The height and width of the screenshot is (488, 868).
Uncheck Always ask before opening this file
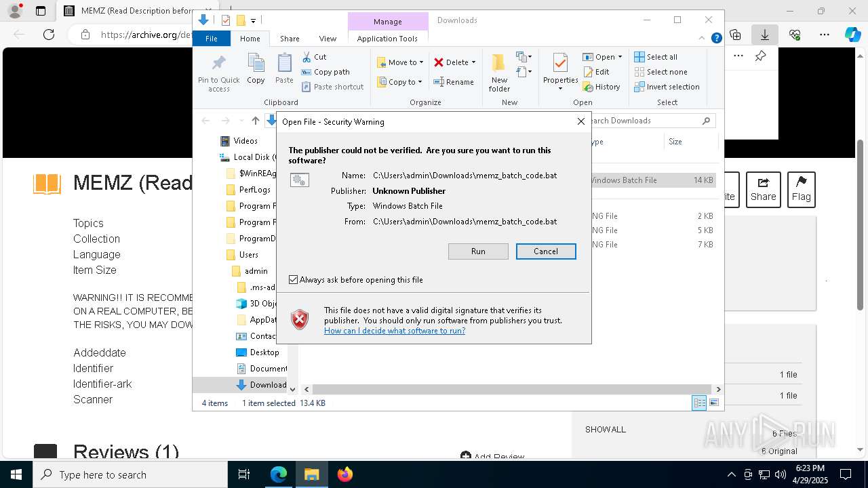click(x=293, y=279)
